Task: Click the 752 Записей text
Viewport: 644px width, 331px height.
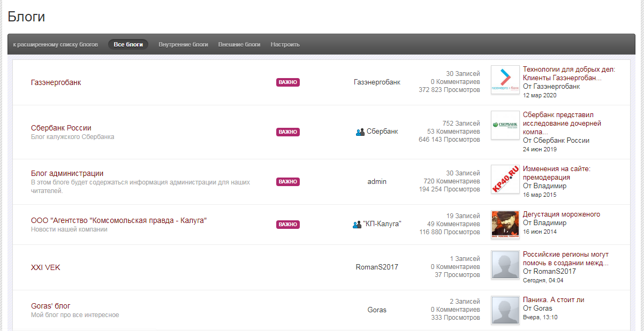Action: pyautogui.click(x=461, y=124)
